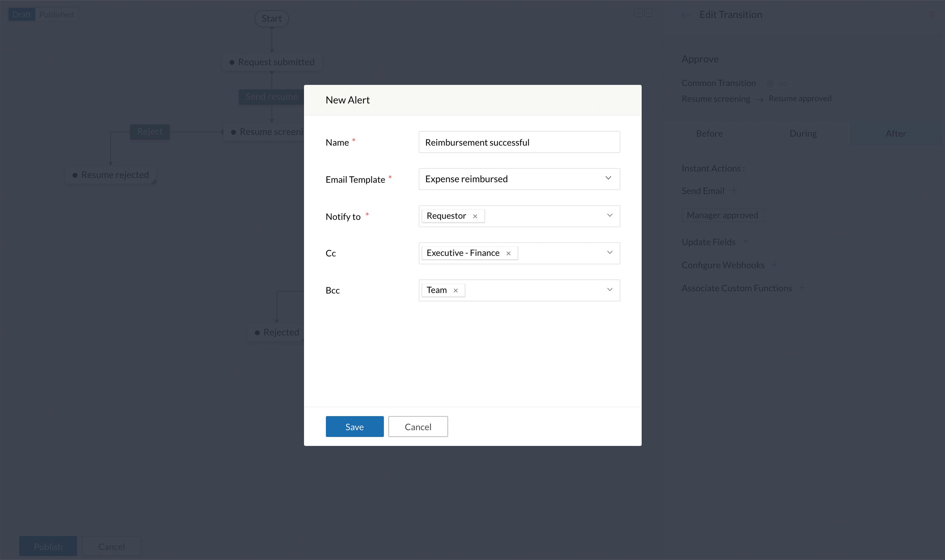Remove the Executive - Finance tag from Cc
The width and height of the screenshot is (945, 560).
508,253
